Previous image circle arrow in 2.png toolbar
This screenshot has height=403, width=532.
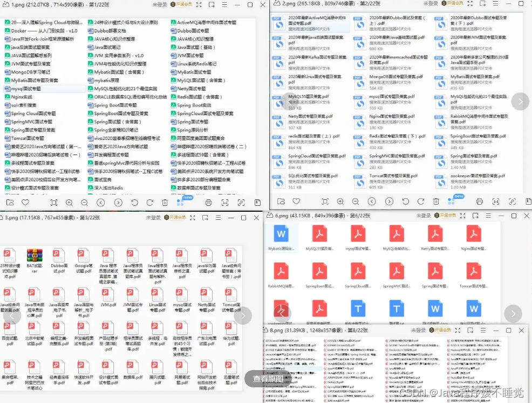372,201
